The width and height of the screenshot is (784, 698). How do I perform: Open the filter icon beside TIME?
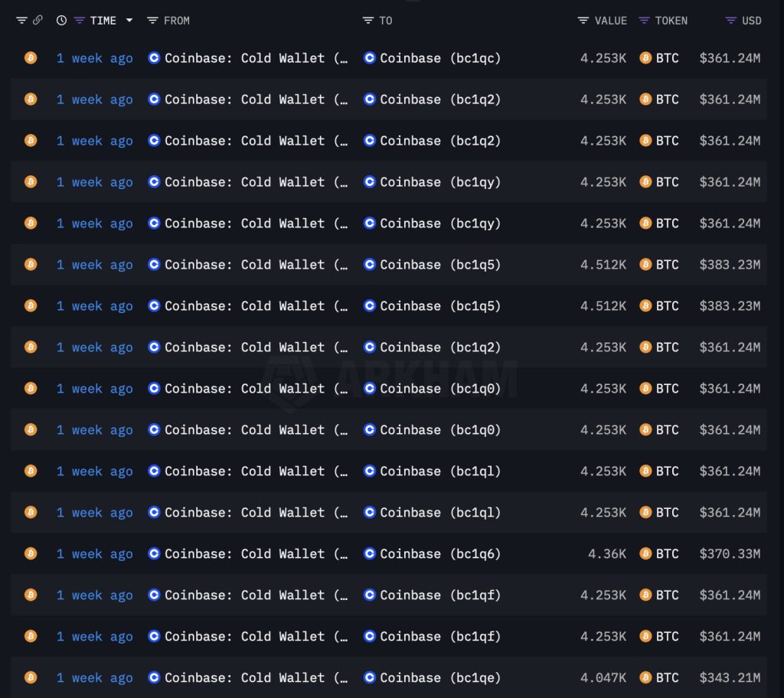(x=79, y=21)
